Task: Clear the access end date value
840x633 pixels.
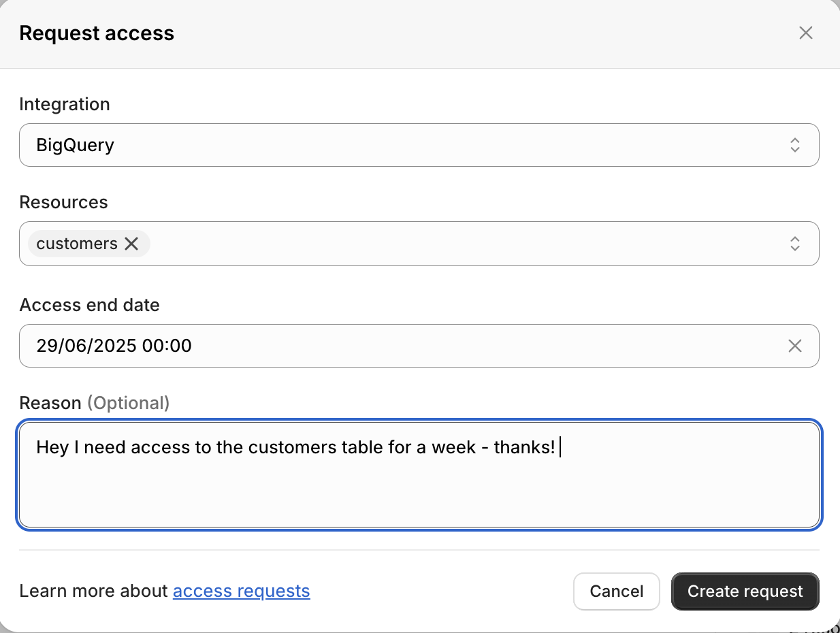Action: click(x=794, y=346)
